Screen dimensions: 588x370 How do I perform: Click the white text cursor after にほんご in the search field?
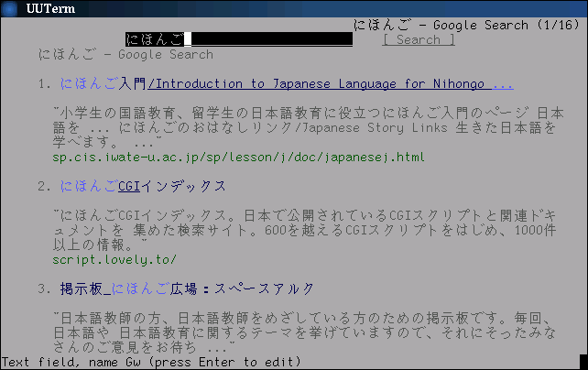(188, 39)
